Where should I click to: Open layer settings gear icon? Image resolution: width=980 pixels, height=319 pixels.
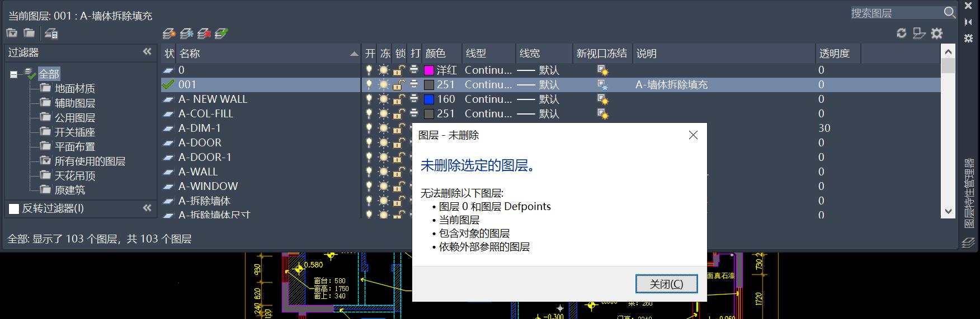[x=937, y=33]
